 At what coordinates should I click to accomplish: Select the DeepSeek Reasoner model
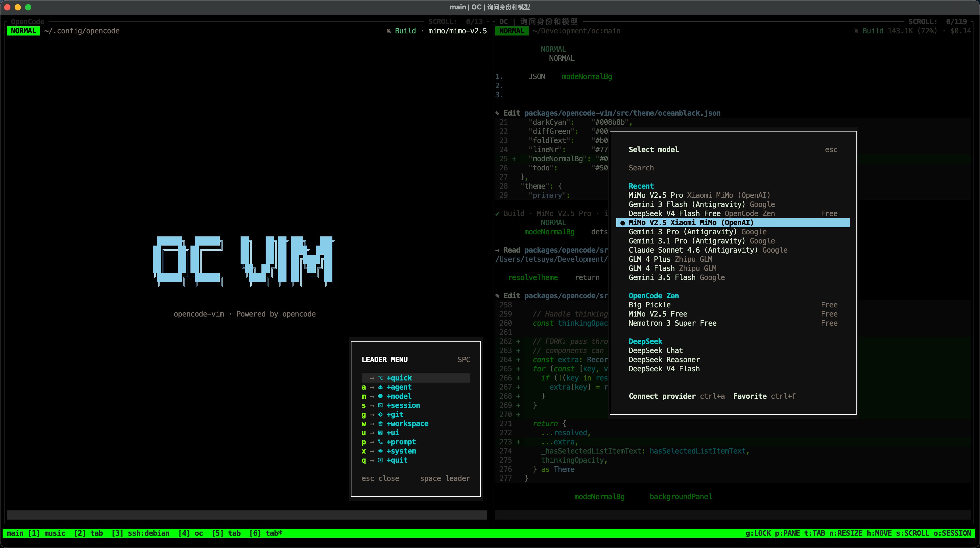[733, 360]
